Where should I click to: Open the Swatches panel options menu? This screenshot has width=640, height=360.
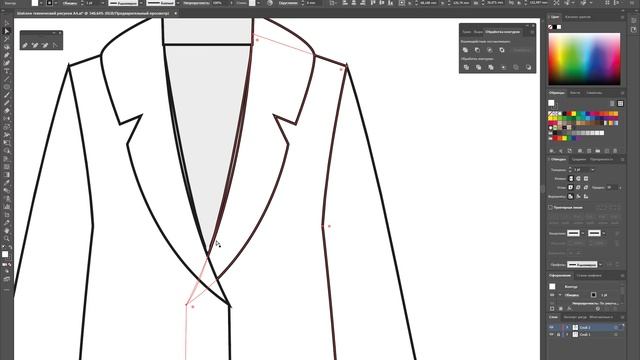click(622, 93)
